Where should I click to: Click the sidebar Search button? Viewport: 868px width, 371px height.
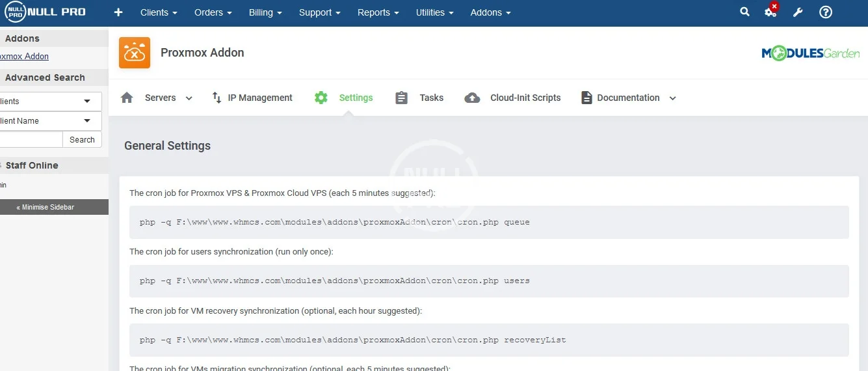point(82,139)
